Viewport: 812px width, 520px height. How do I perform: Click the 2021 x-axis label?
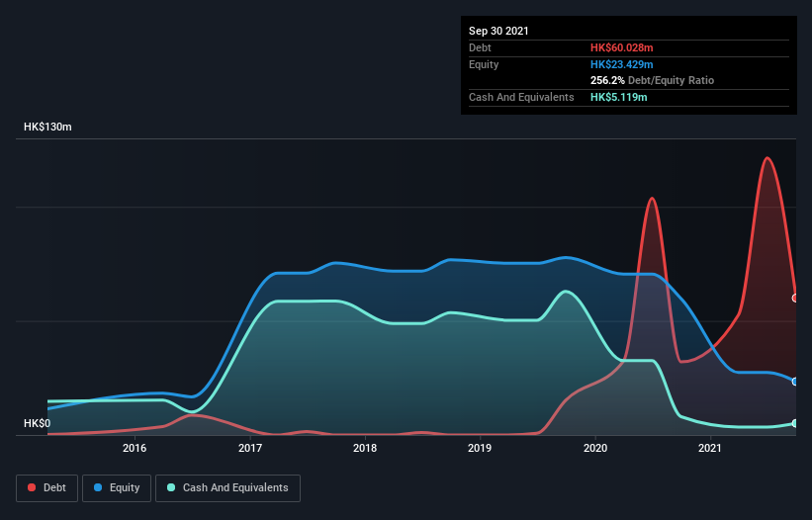click(710, 448)
